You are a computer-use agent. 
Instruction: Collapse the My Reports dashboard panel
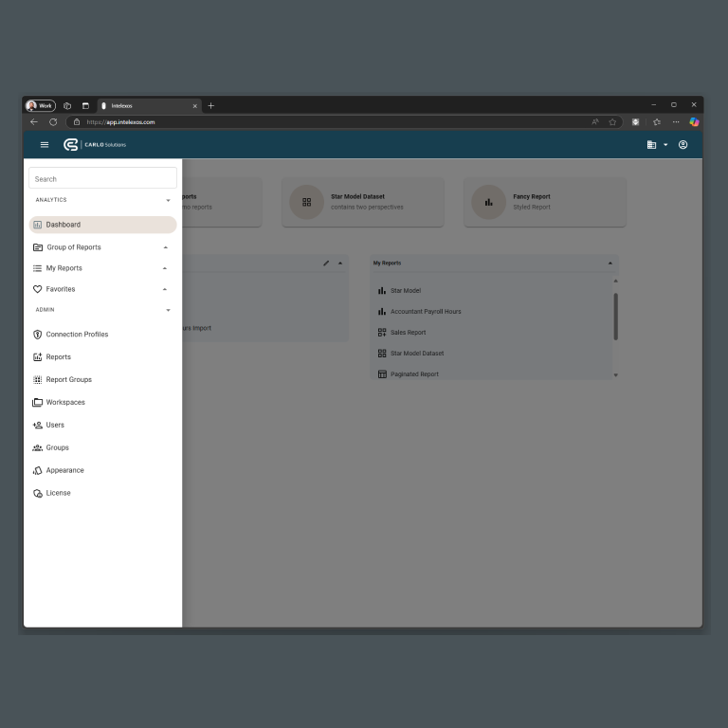click(610, 264)
